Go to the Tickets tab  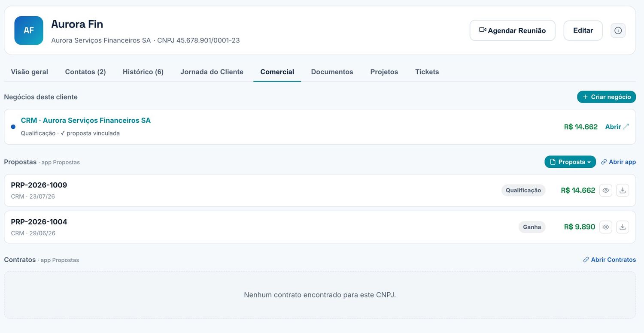427,72
